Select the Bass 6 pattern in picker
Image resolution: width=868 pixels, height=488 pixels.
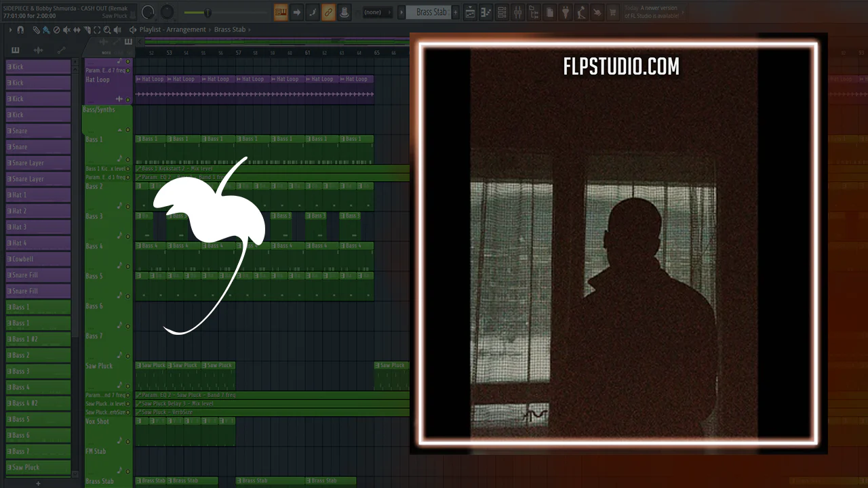point(38,435)
